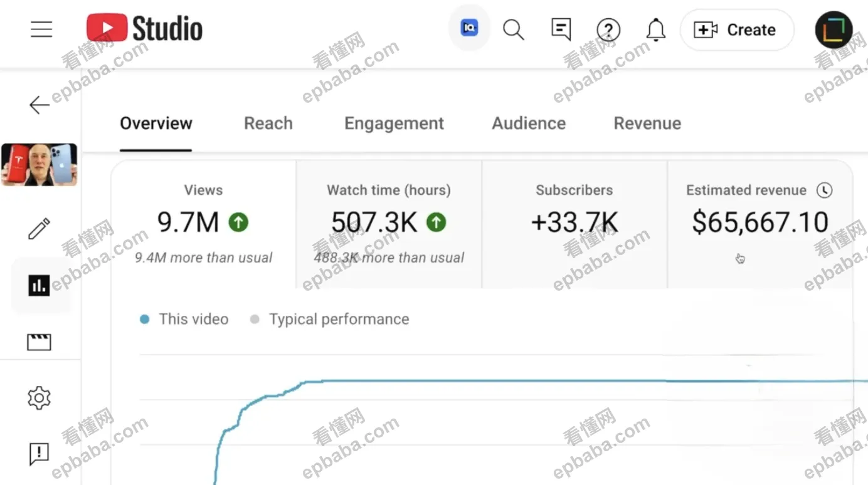Click the search magnifier icon
Screen dimensions: 868x485
[514, 29]
